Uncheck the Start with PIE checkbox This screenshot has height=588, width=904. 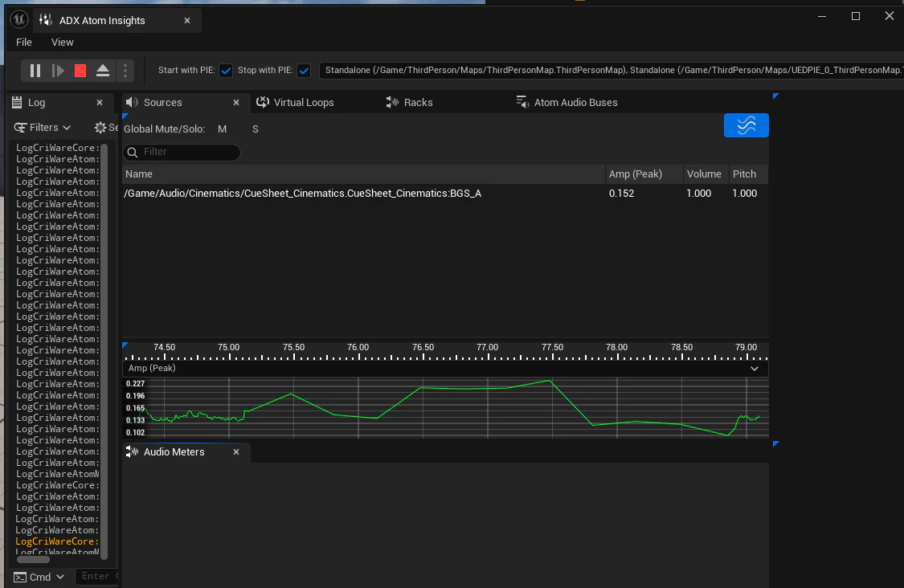coord(226,71)
